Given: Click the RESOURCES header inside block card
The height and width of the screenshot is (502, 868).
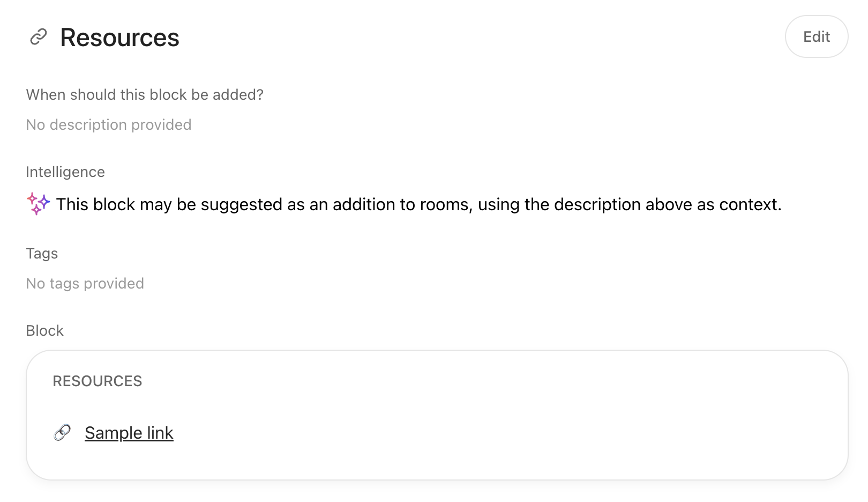Looking at the screenshot, I should coord(98,381).
